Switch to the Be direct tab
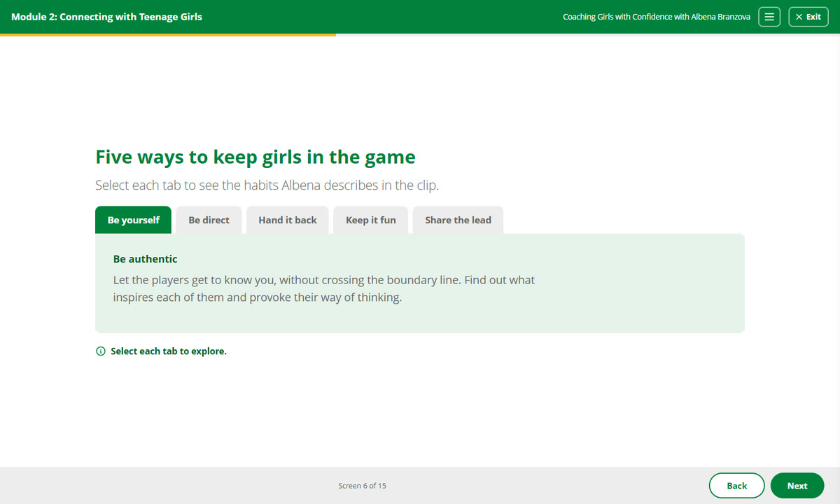This screenshot has height=504, width=840. (209, 220)
